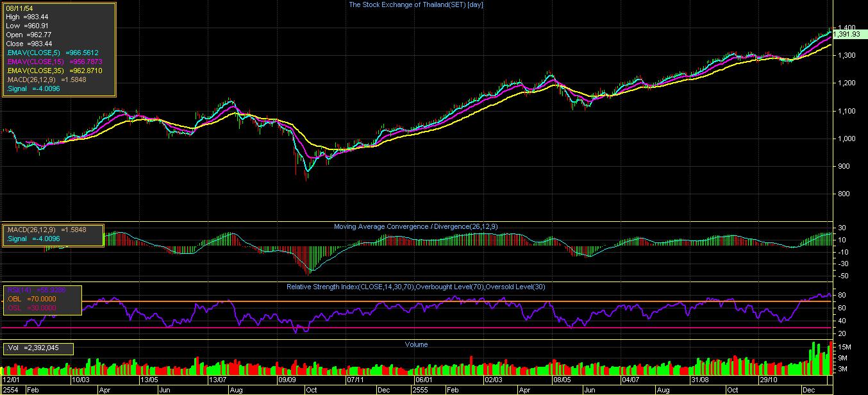
Task: Click the "High =983.44" legend entry
Action: [26, 17]
